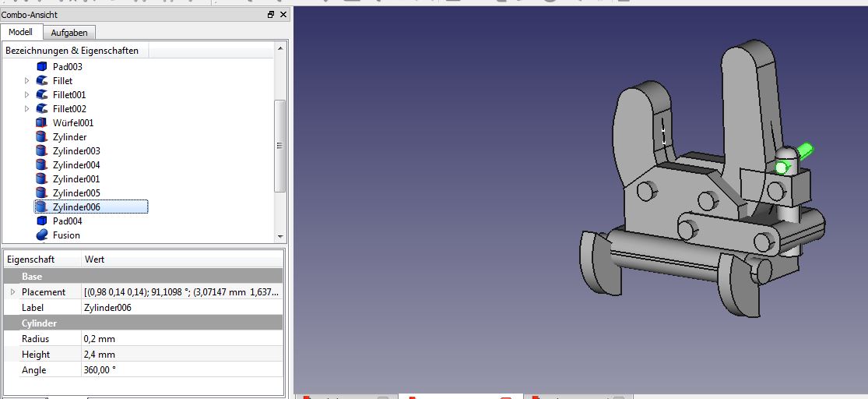Select Zylinder003 in the model tree
The width and height of the screenshot is (868, 399).
[x=76, y=151]
